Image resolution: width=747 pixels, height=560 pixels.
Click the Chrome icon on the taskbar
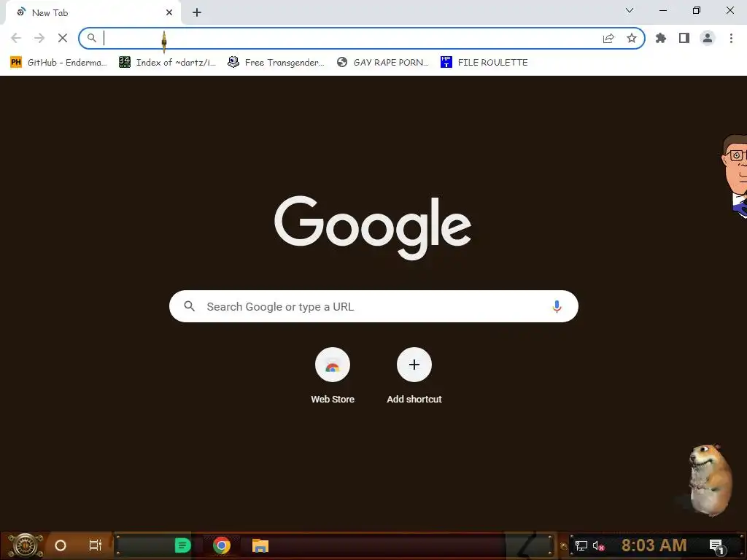(x=222, y=545)
